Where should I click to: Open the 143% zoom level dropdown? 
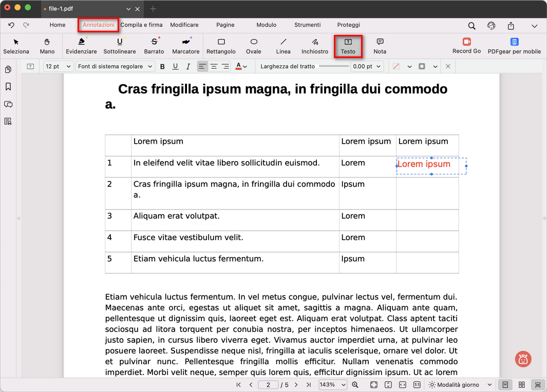click(x=332, y=385)
